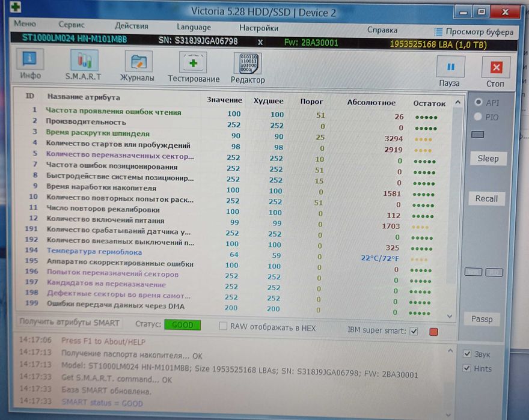
Task: Click the Название атрибута column header
Action: [x=84, y=97]
